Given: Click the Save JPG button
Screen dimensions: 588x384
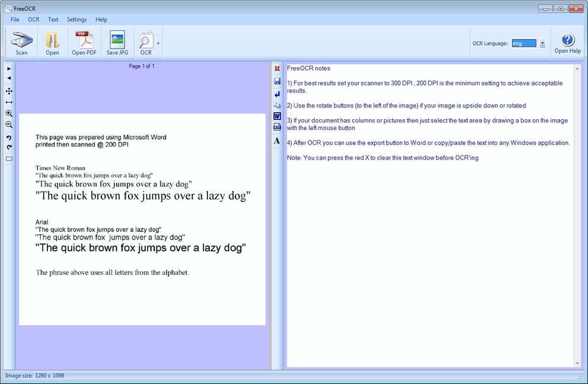Looking at the screenshot, I should point(117,43).
